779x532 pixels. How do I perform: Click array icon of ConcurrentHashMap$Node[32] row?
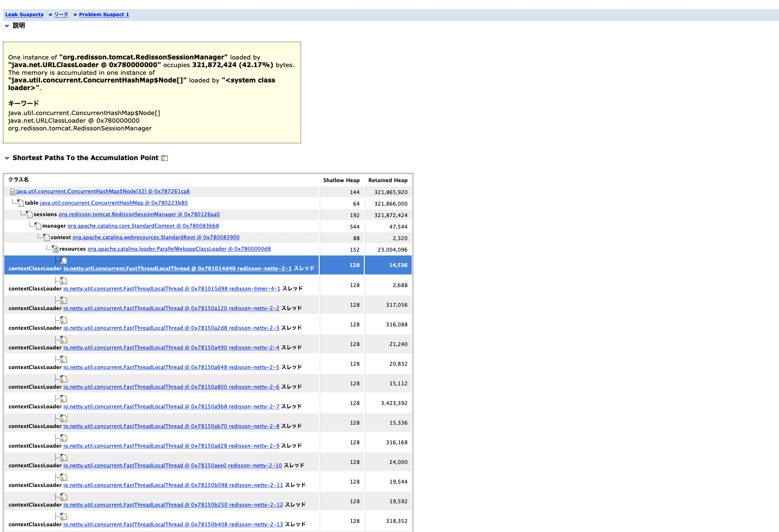pyautogui.click(x=12, y=192)
